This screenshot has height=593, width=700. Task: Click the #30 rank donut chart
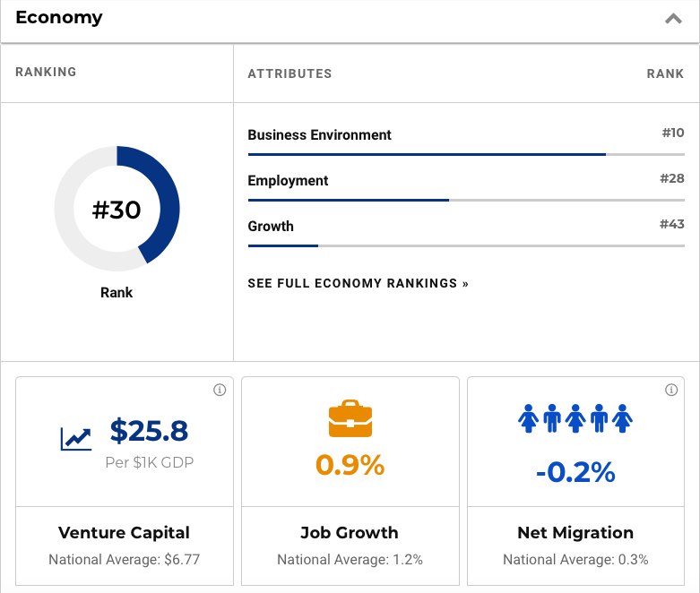click(x=117, y=210)
